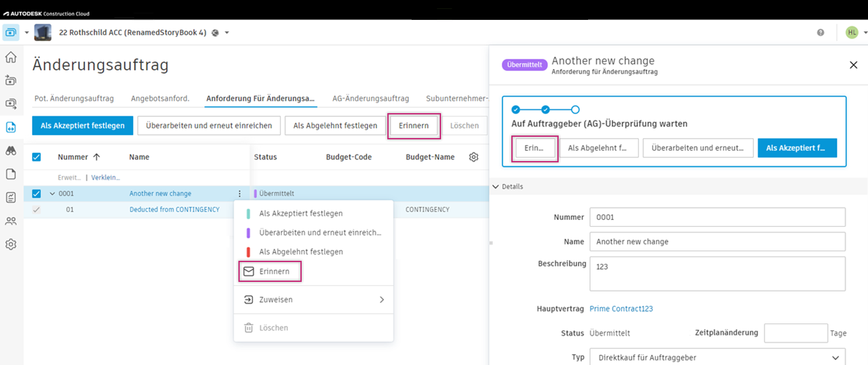Viewport: 868px width, 365px height.
Task: Click the Name input field
Action: pyautogui.click(x=717, y=242)
